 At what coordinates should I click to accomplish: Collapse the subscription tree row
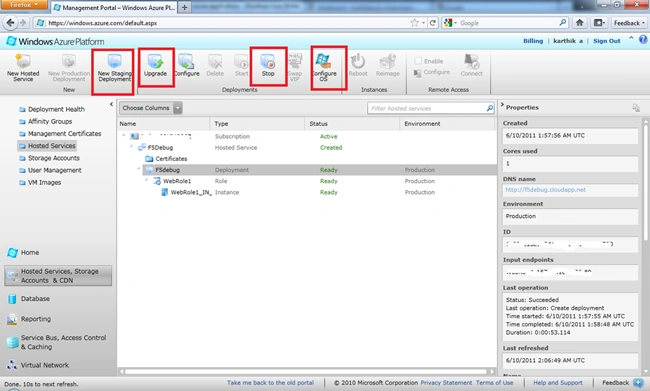coord(124,136)
